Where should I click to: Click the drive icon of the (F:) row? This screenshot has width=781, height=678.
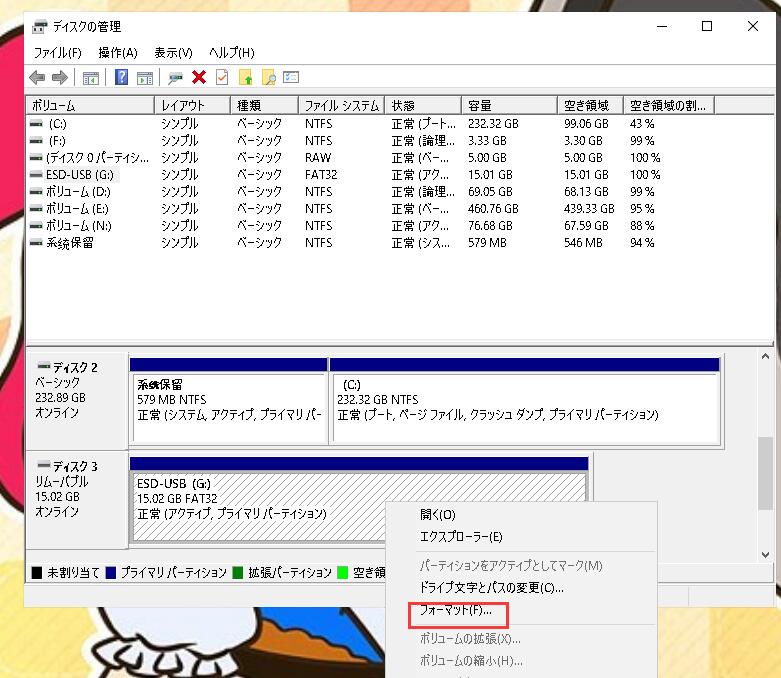[36, 141]
